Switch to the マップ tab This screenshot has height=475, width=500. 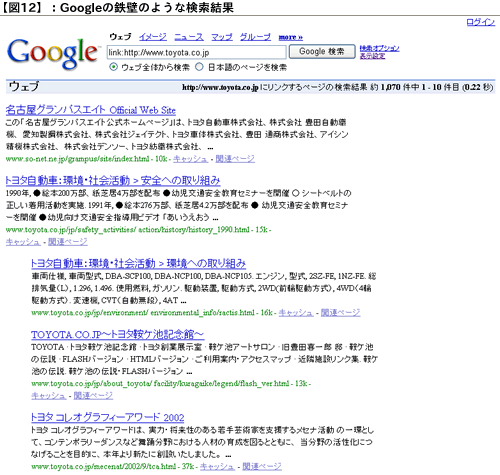[x=222, y=37]
